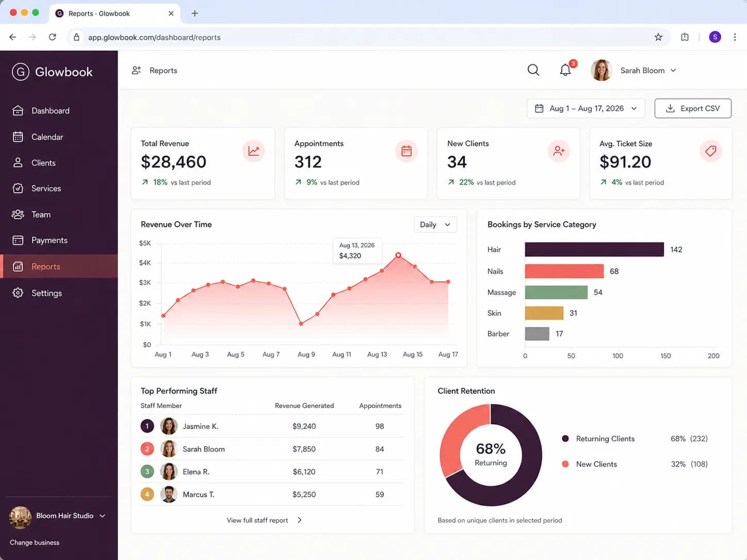747x560 pixels.
Task: Click Marcus T.'s revenue value $5,250
Action: point(304,495)
